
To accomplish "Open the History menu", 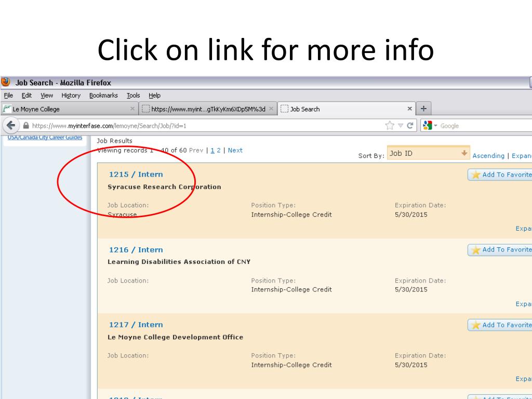I will tap(71, 96).
